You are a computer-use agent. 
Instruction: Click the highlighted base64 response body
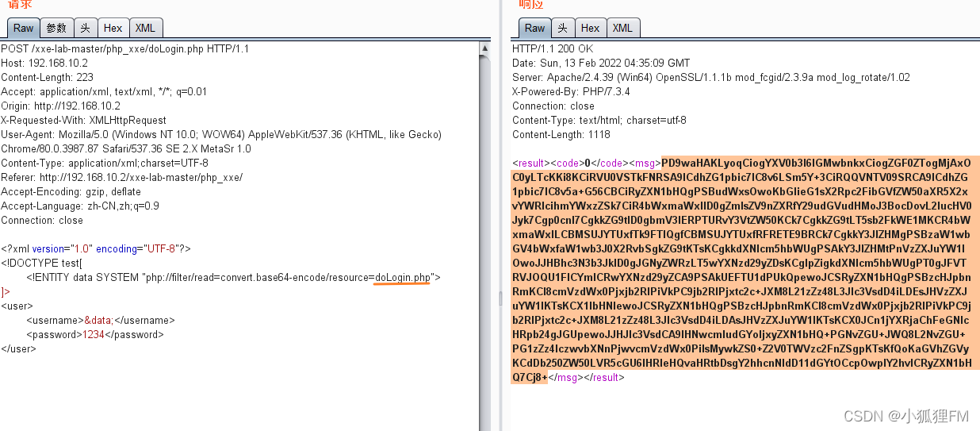coord(745,271)
